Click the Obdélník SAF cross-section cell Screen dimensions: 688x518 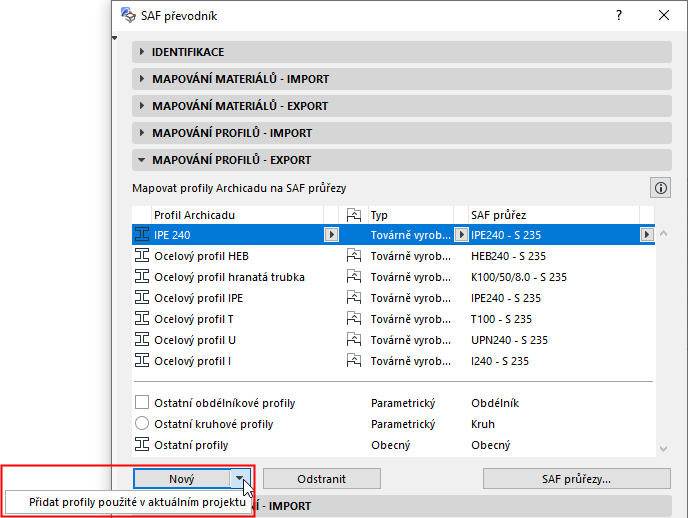(x=495, y=403)
